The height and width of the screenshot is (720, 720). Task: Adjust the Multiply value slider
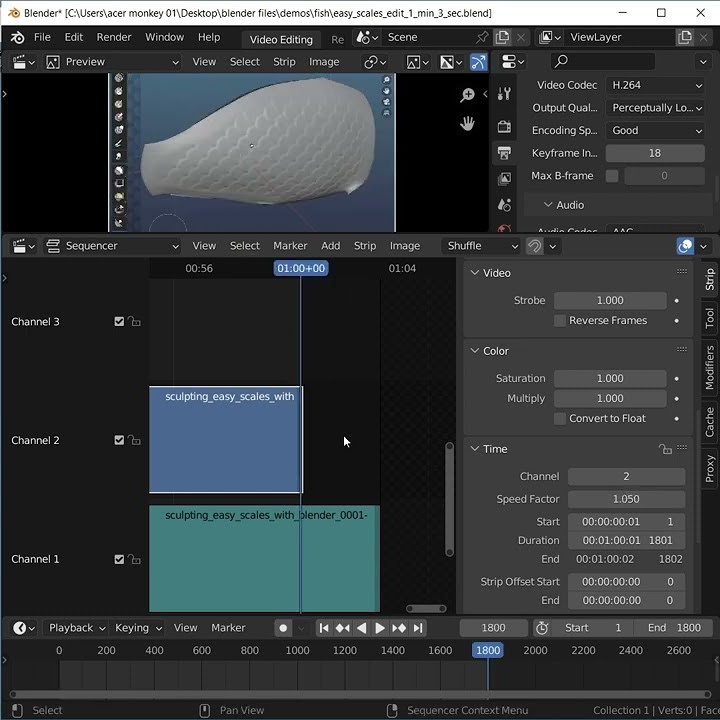tap(610, 399)
